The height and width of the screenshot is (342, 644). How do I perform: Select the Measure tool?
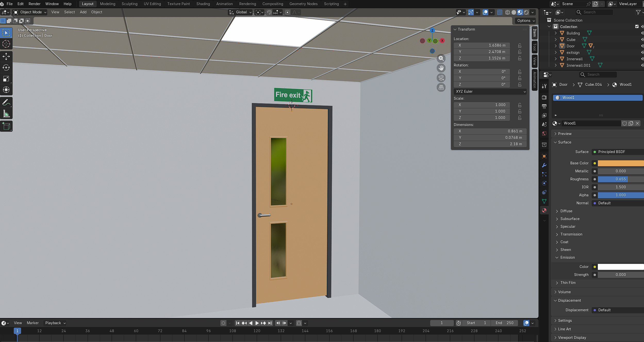pyautogui.click(x=6, y=114)
